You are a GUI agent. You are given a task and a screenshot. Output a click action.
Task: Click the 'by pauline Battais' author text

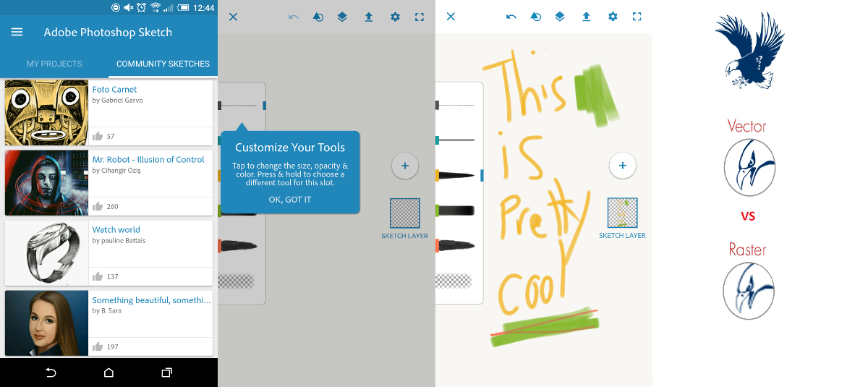(119, 241)
